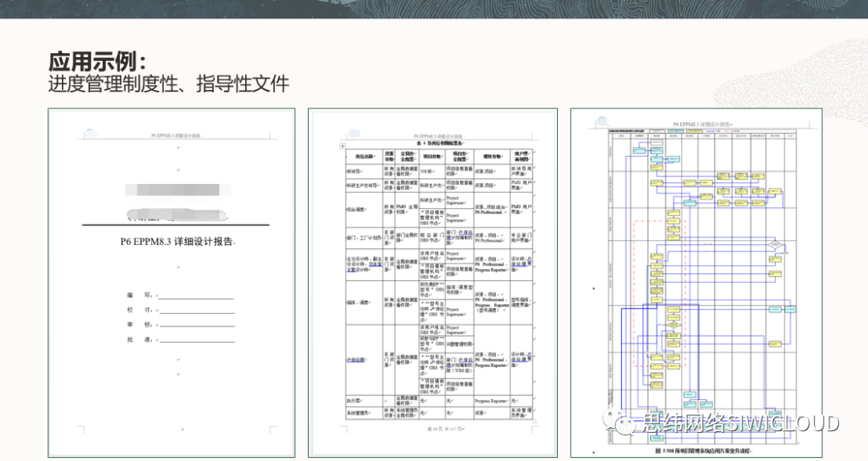Open the cover page document thumbnail
Screen dimensions: 868x461
172,283
